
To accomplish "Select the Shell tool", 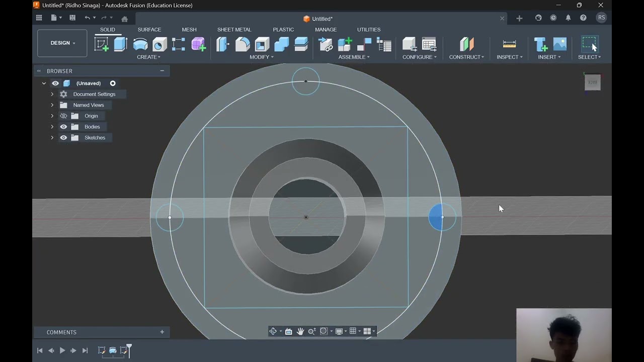I will [262, 44].
